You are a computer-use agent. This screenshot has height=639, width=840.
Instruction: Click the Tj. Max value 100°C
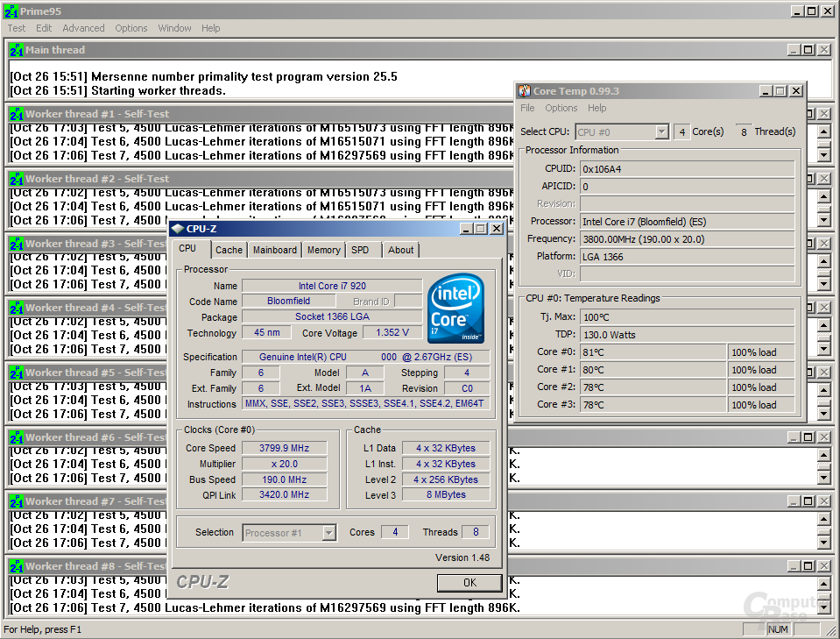(x=688, y=317)
